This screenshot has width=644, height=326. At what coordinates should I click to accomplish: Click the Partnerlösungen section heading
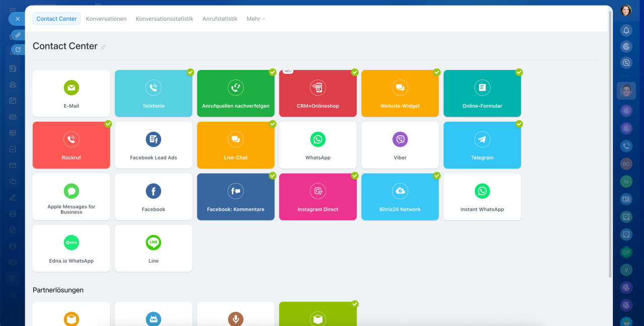point(58,290)
